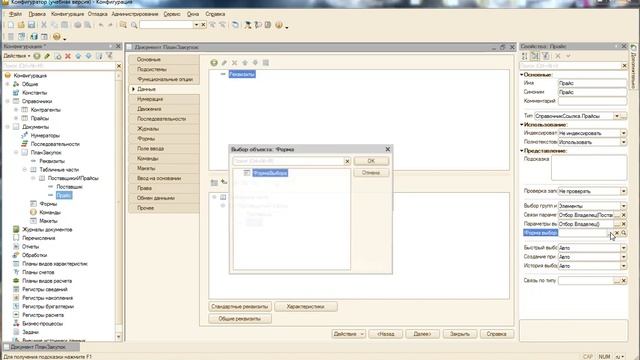Image resolution: width=640 pixels, height=360 pixels.
Task: Expand the Общие tree node
Action: tap(7, 84)
